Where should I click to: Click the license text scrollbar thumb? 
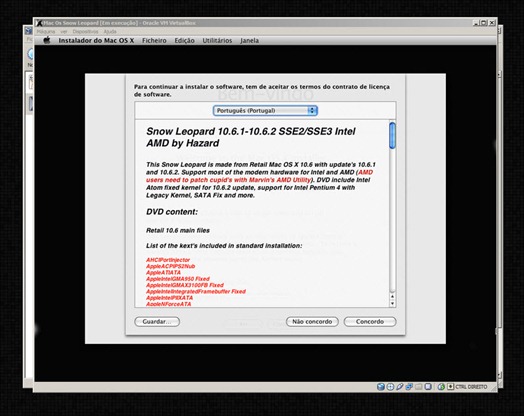click(x=392, y=135)
